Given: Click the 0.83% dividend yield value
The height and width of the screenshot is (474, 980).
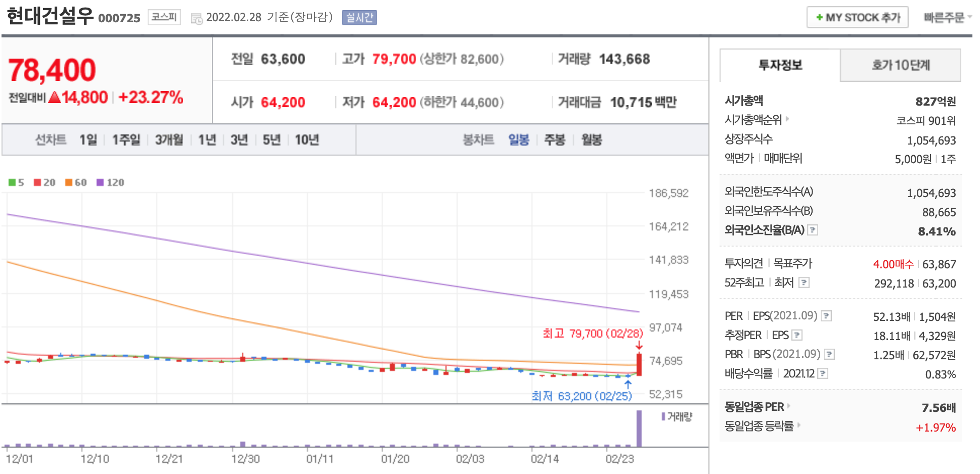Looking at the screenshot, I should (941, 374).
